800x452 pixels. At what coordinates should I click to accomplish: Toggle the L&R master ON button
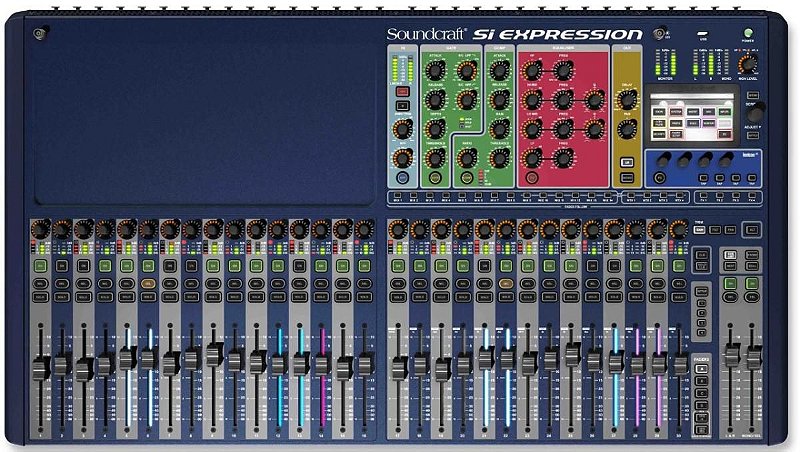(x=731, y=283)
